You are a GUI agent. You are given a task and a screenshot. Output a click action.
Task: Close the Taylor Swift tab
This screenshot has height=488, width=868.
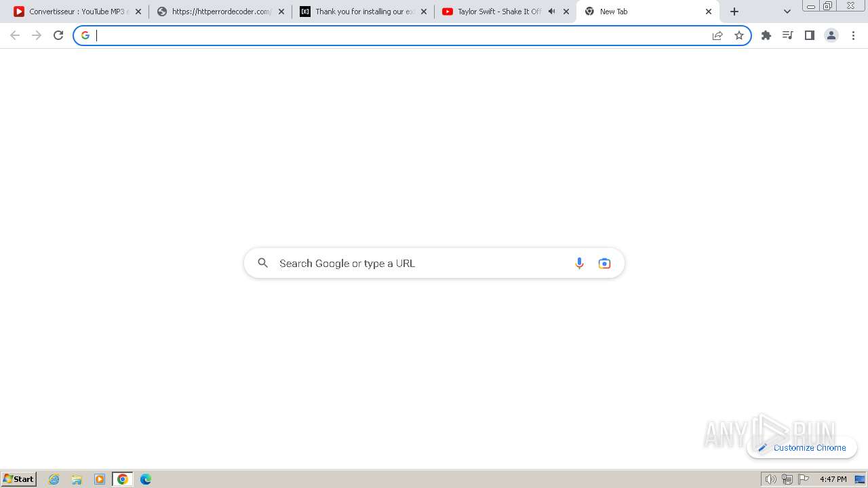click(566, 12)
